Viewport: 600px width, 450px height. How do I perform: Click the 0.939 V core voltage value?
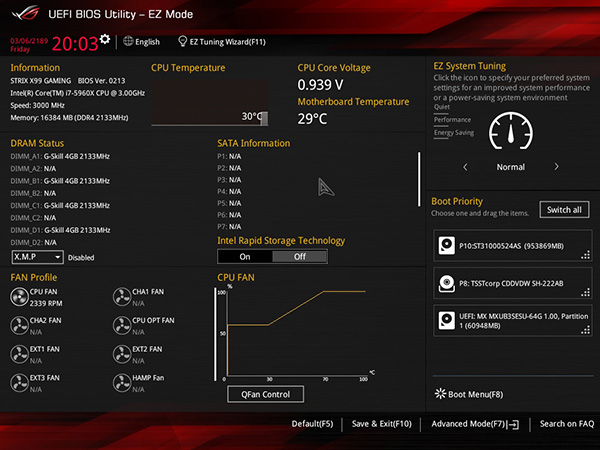[x=321, y=85]
